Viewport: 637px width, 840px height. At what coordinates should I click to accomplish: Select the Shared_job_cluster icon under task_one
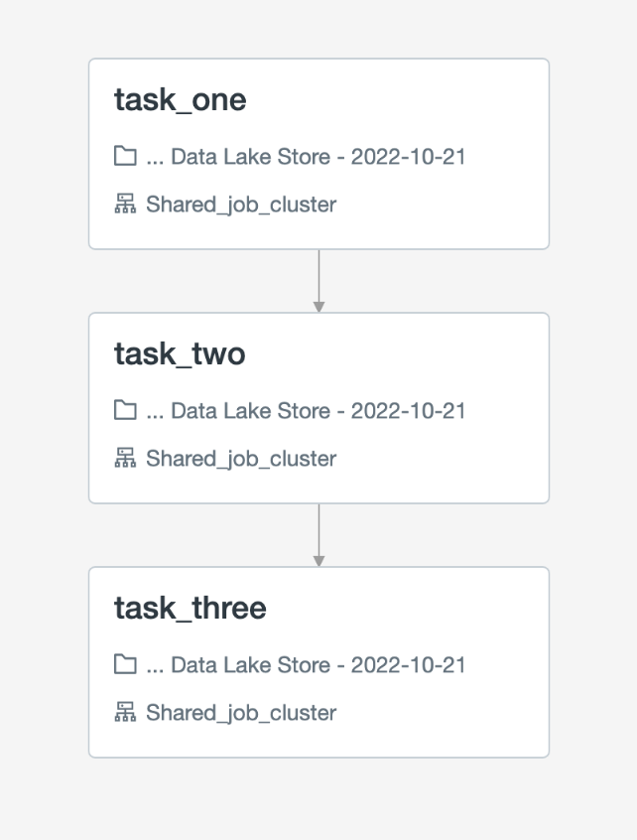pyautogui.click(x=124, y=205)
